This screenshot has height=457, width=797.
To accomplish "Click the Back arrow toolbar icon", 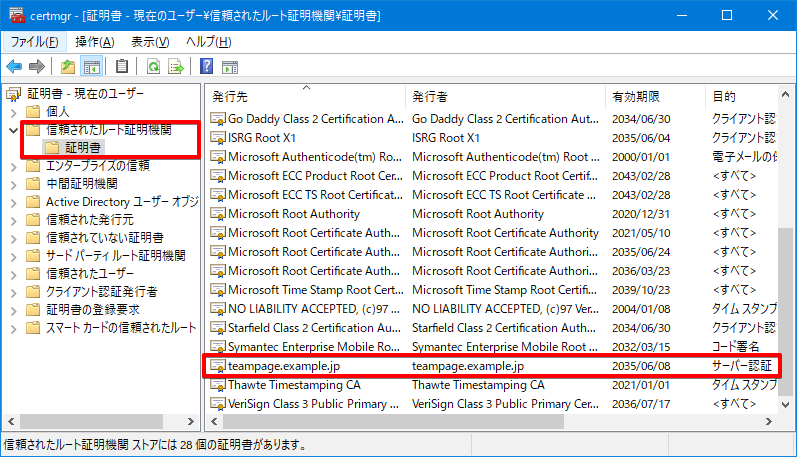I will coord(14,67).
